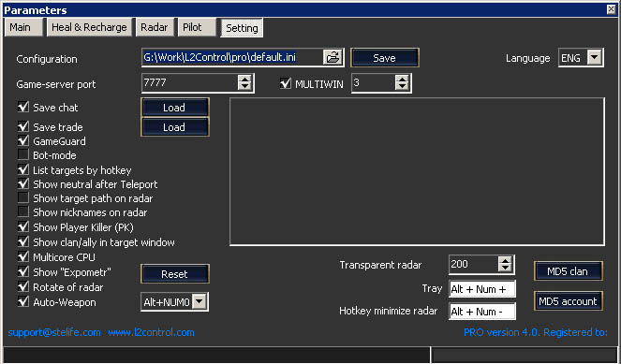Toggle Show neutral after Teleport checkbox

click(x=23, y=184)
